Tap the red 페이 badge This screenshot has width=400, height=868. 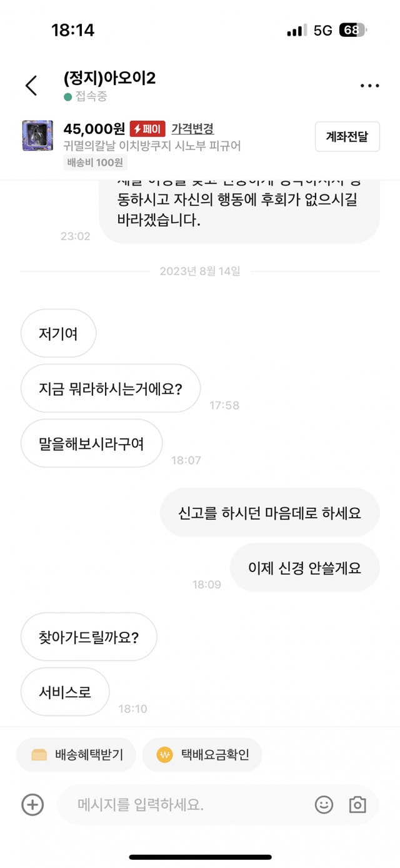(147, 129)
